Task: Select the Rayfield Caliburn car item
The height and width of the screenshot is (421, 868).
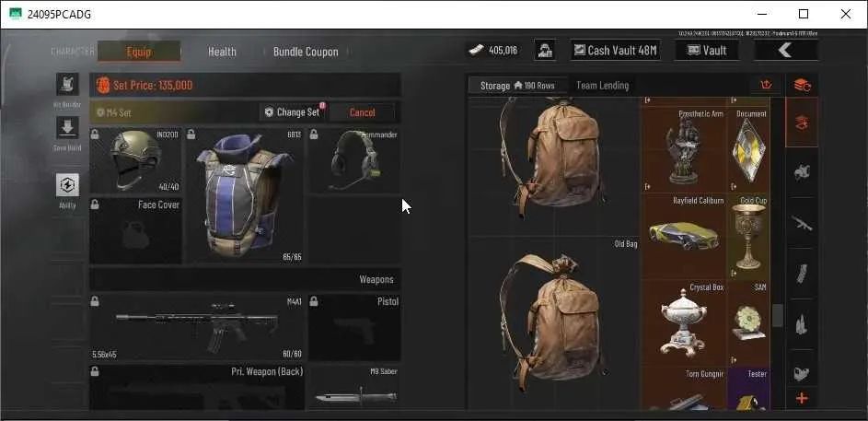Action: click(684, 236)
